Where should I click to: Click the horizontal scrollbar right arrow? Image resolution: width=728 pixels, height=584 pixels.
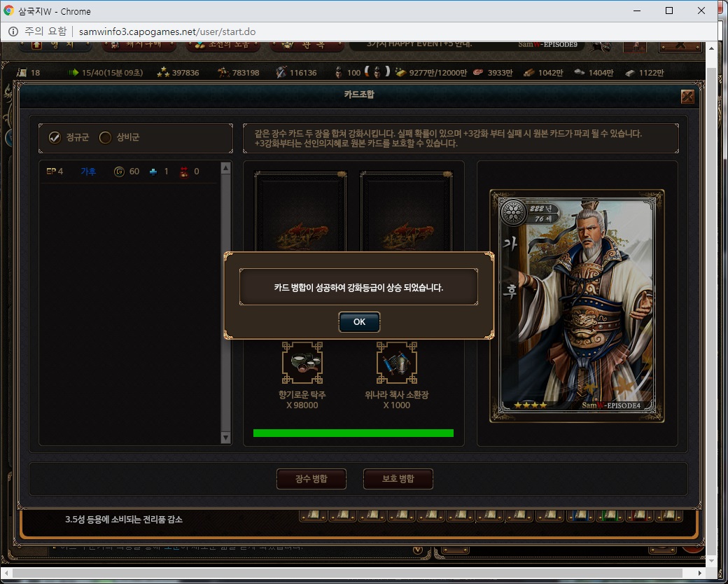click(701, 573)
